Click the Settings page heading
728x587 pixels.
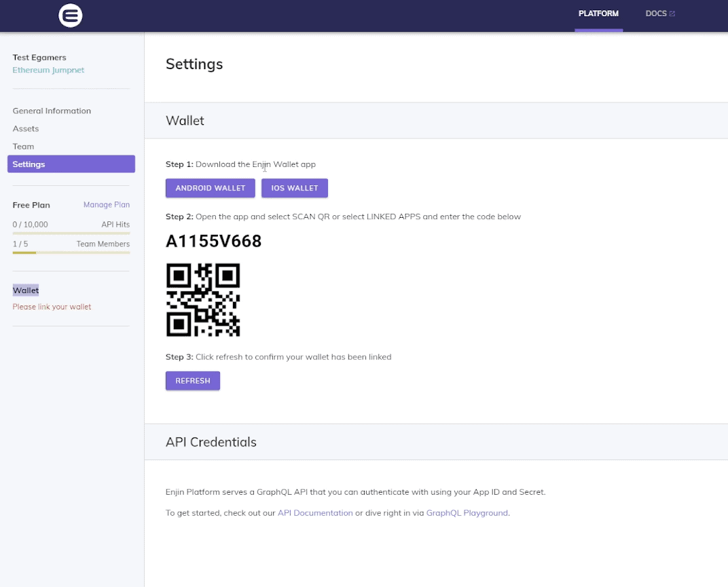[194, 64]
